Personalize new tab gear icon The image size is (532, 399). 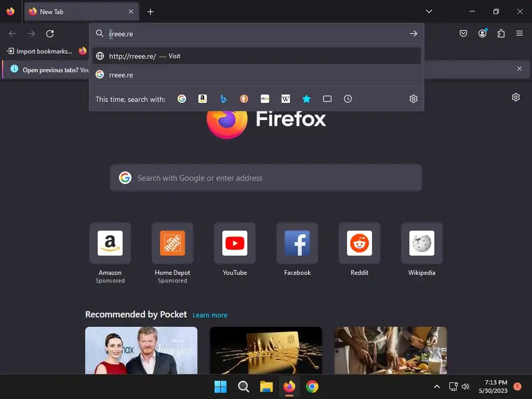pos(516,97)
